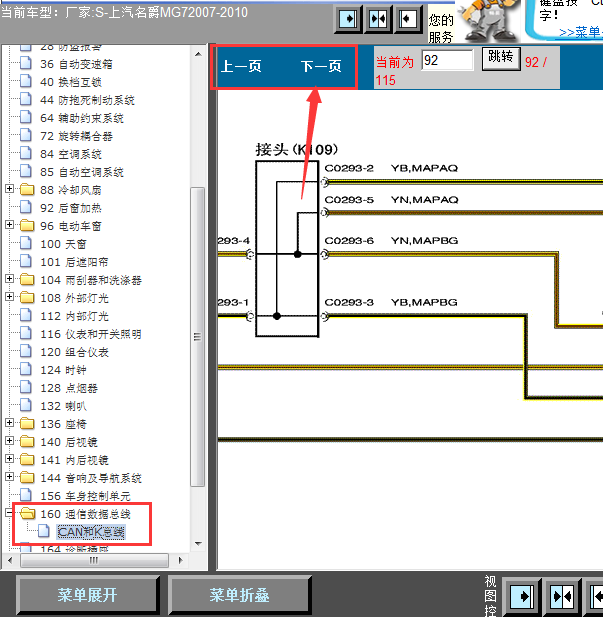Select 84 空调系统 tree item
603x617 pixels.
click(71, 154)
